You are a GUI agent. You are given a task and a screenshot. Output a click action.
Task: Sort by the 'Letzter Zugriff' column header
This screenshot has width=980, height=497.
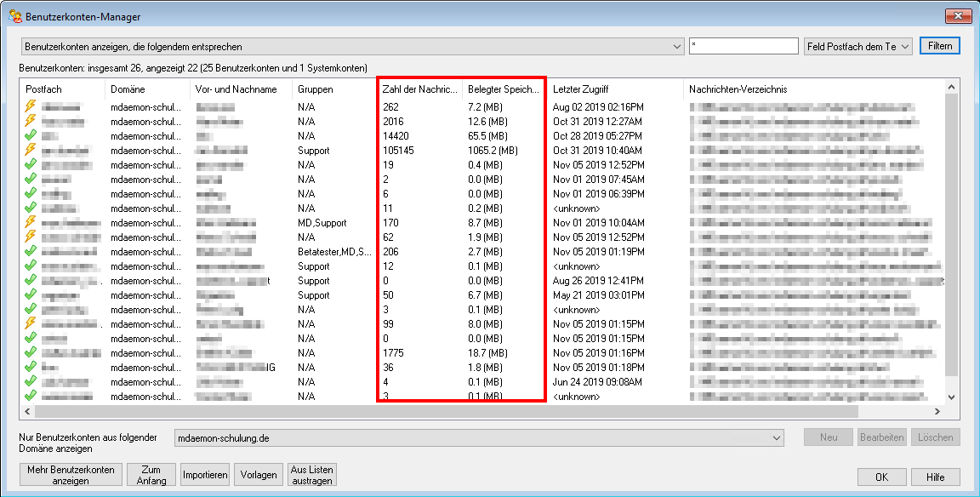point(614,89)
